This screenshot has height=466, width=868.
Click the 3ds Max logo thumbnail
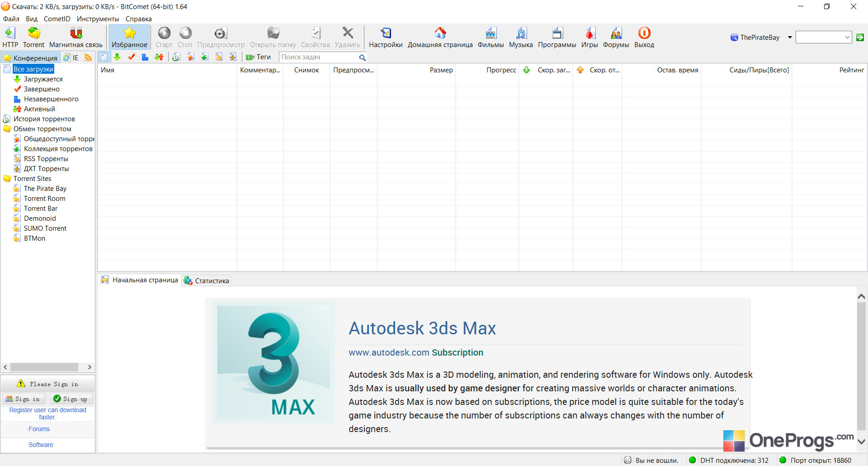tap(274, 362)
